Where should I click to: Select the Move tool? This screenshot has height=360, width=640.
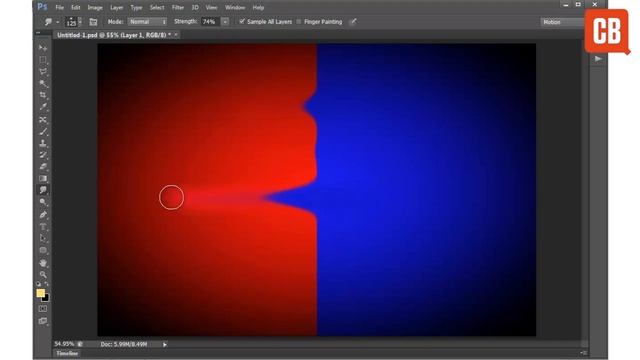(x=43, y=48)
